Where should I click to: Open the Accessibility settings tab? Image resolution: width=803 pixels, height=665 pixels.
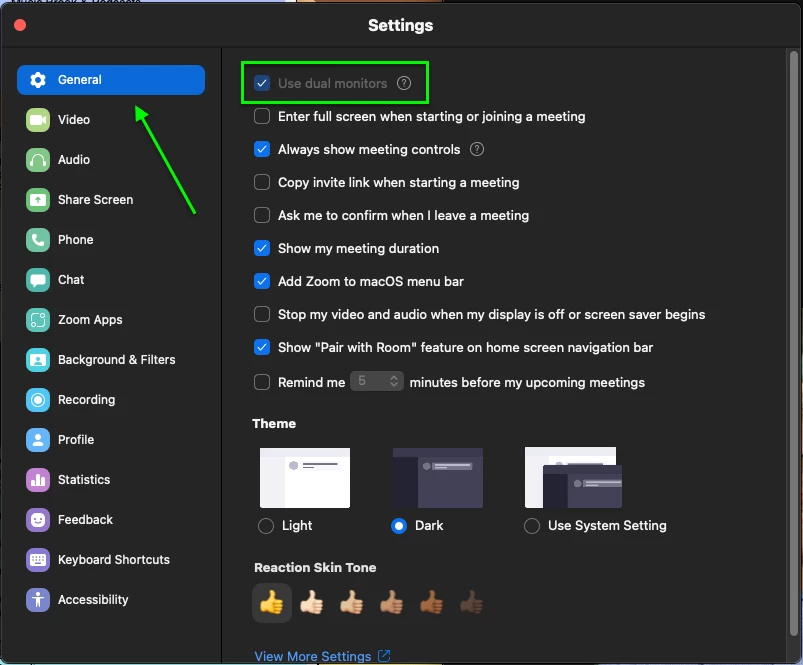(x=111, y=600)
